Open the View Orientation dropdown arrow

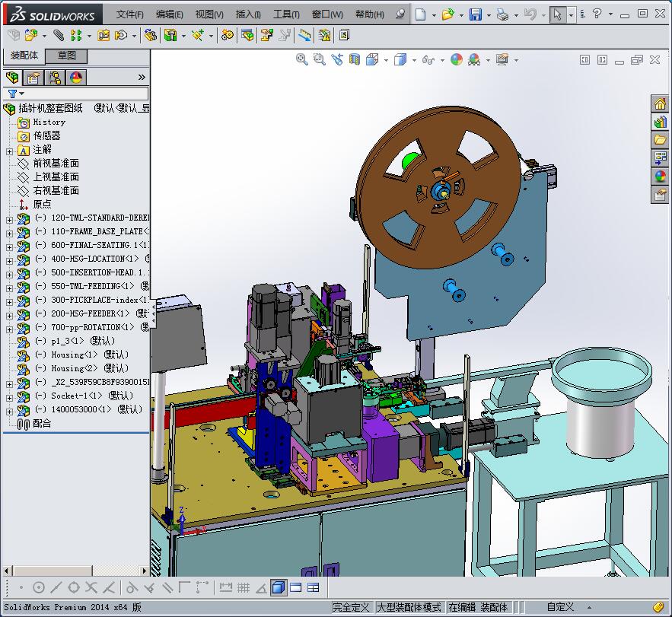point(385,59)
